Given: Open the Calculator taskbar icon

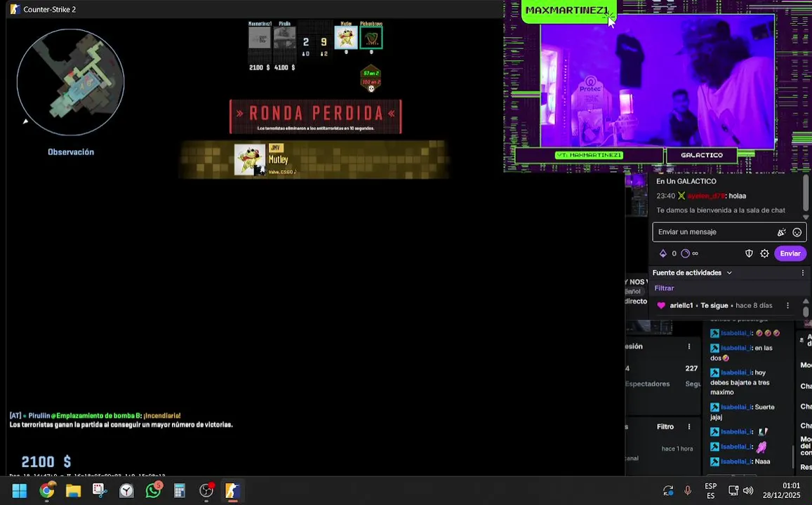Looking at the screenshot, I should click(180, 490).
